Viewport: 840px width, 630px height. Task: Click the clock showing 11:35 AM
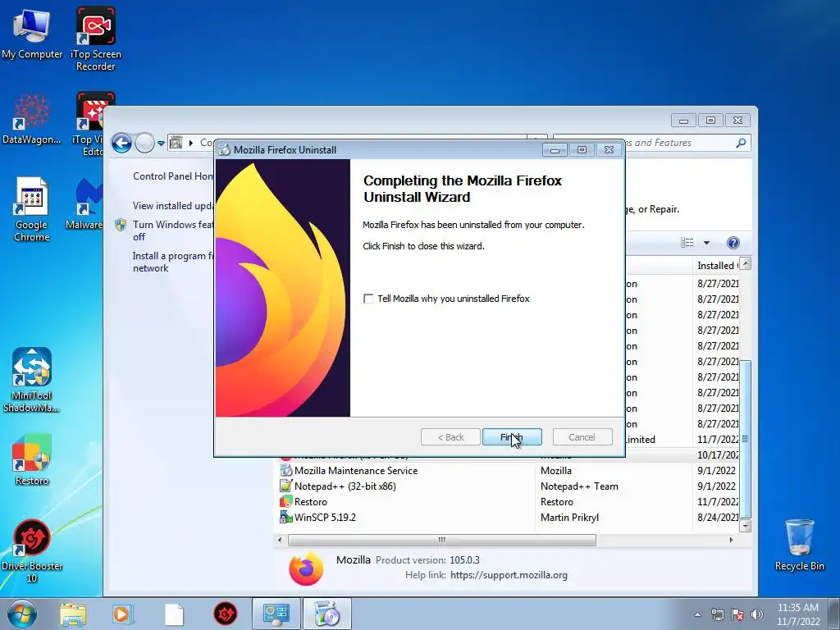[798, 608]
